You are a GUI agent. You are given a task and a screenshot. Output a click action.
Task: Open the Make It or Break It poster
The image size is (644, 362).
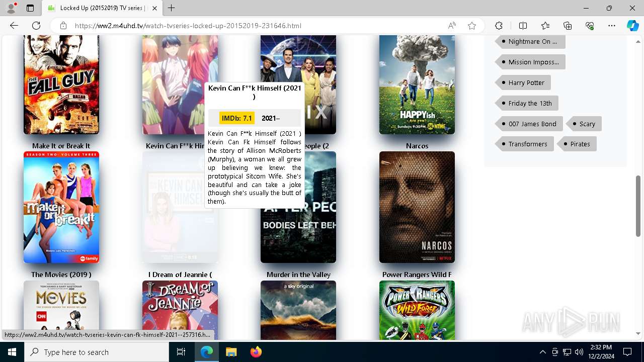point(61,207)
